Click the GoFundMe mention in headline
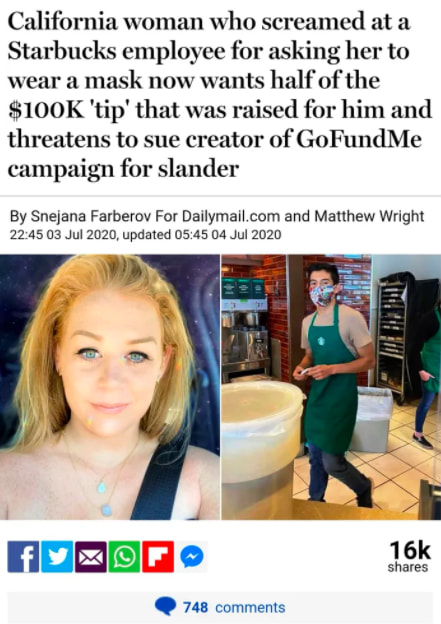The width and height of the screenshot is (441, 624). pos(358,139)
